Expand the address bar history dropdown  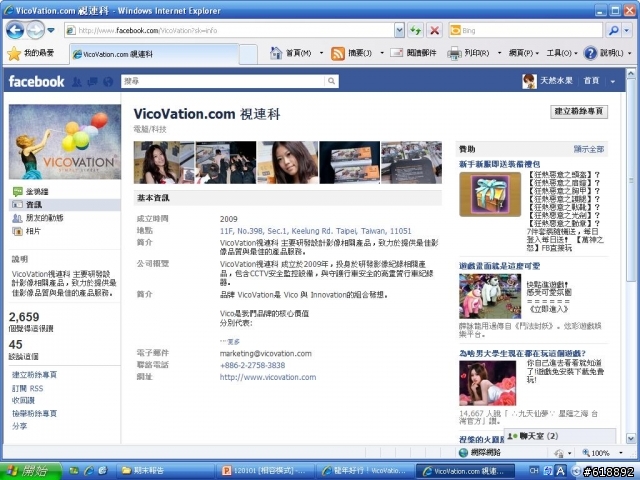click(399, 30)
